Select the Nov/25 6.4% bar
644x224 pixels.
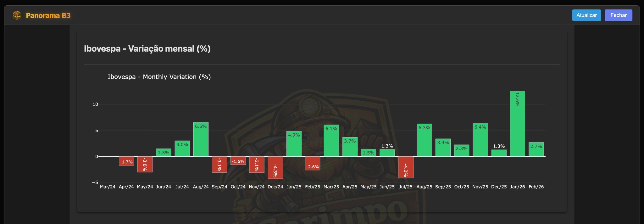[x=480, y=140]
